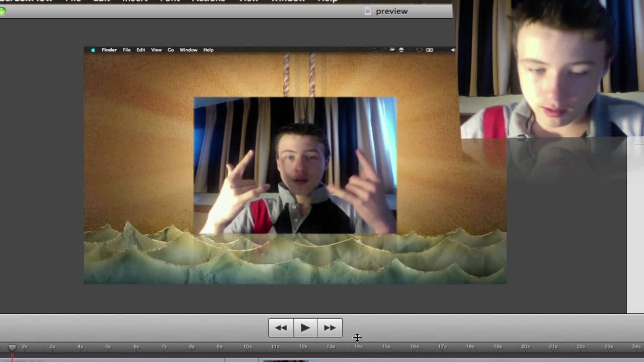Image resolution: width=644 pixels, height=362 pixels.
Task: Move playhead to the 8s ruler label
Action: [x=191, y=346]
